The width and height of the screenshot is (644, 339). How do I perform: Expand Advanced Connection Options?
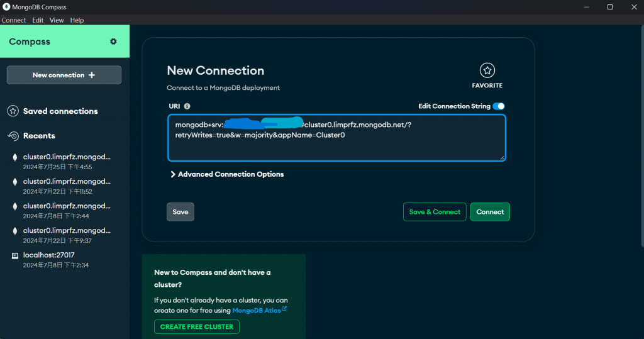(227, 174)
